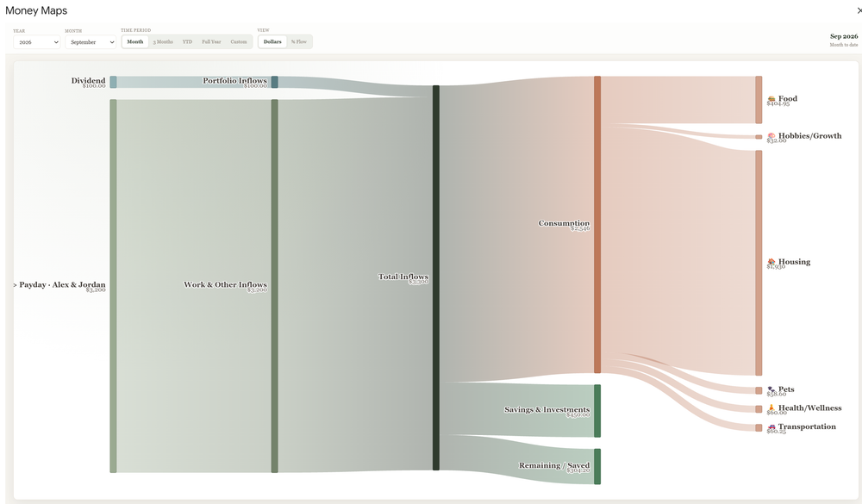This screenshot has width=862, height=504.
Task: Click the Money Maps title
Action: click(x=36, y=10)
